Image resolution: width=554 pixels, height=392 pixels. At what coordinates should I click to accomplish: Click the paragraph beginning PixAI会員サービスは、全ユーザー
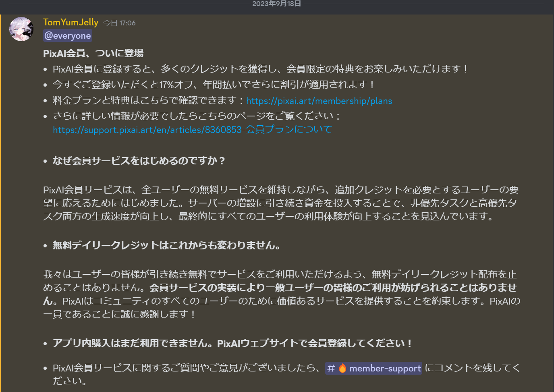tap(281, 203)
